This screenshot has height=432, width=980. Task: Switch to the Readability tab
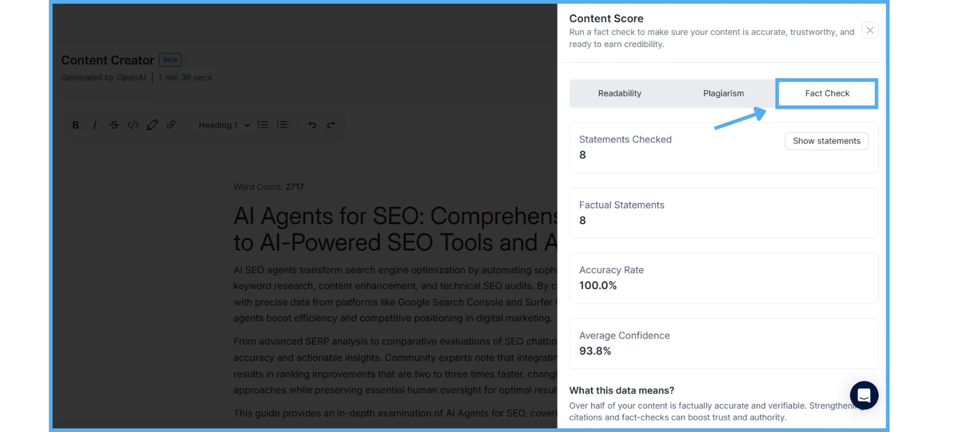(619, 93)
